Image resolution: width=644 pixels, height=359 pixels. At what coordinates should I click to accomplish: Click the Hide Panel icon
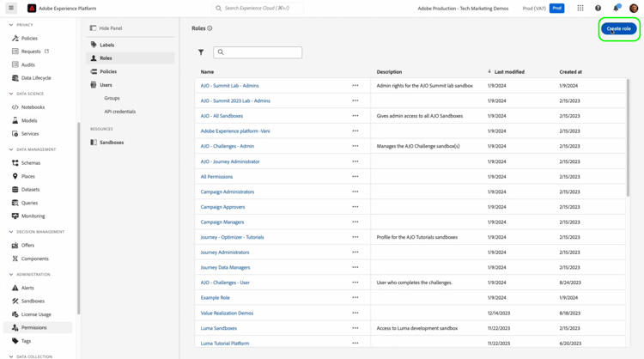pos(94,28)
